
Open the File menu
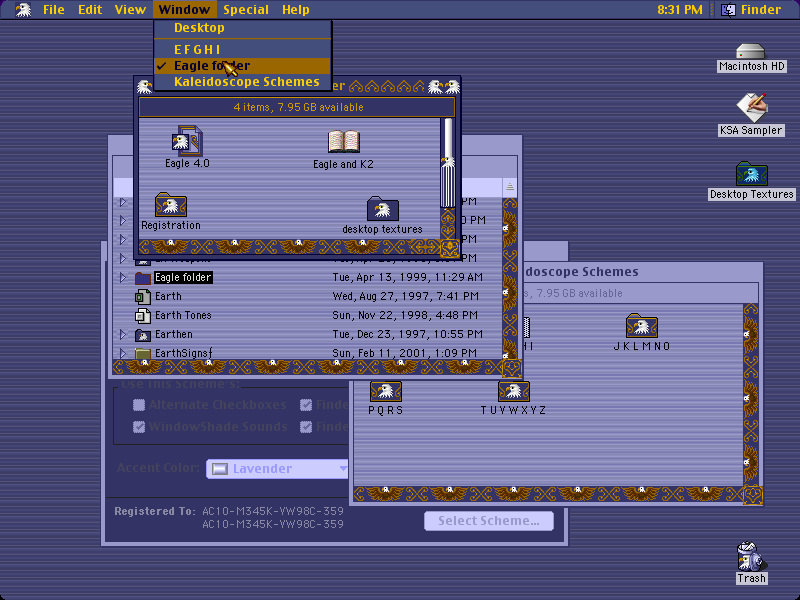[54, 9]
